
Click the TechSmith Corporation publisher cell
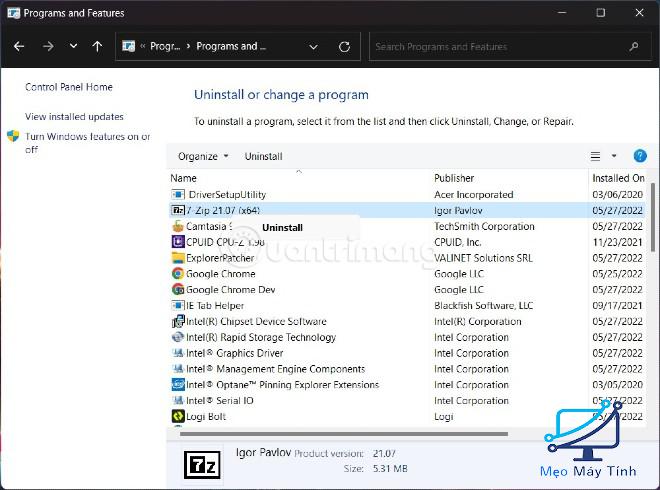pyautogui.click(x=484, y=226)
